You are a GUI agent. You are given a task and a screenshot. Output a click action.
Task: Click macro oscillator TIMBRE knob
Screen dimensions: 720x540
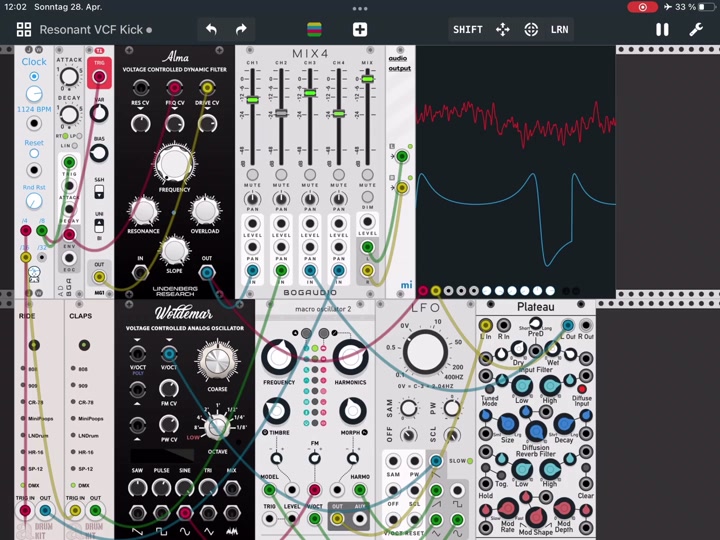[x=276, y=411]
